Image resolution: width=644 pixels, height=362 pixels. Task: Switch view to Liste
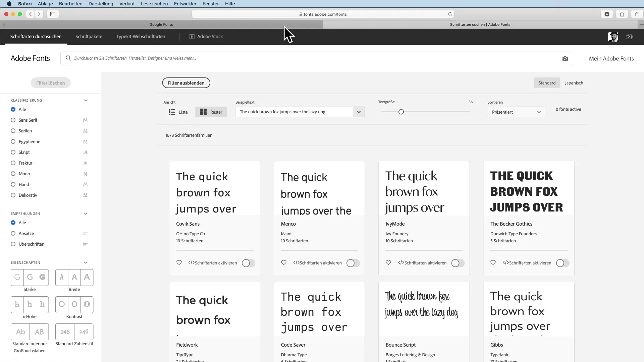pos(178,112)
